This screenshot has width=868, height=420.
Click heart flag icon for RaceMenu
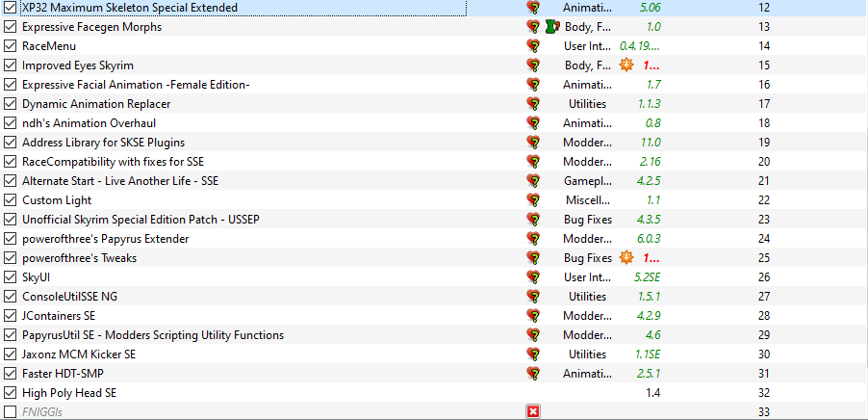click(x=533, y=46)
